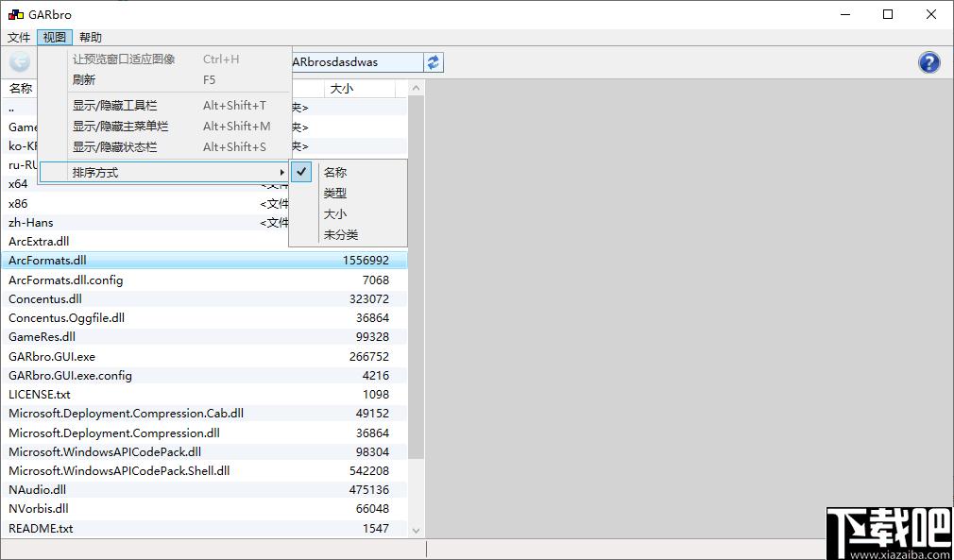Viewport: 954px width, 560px height.
Task: Click the path input field
Action: (x=357, y=62)
